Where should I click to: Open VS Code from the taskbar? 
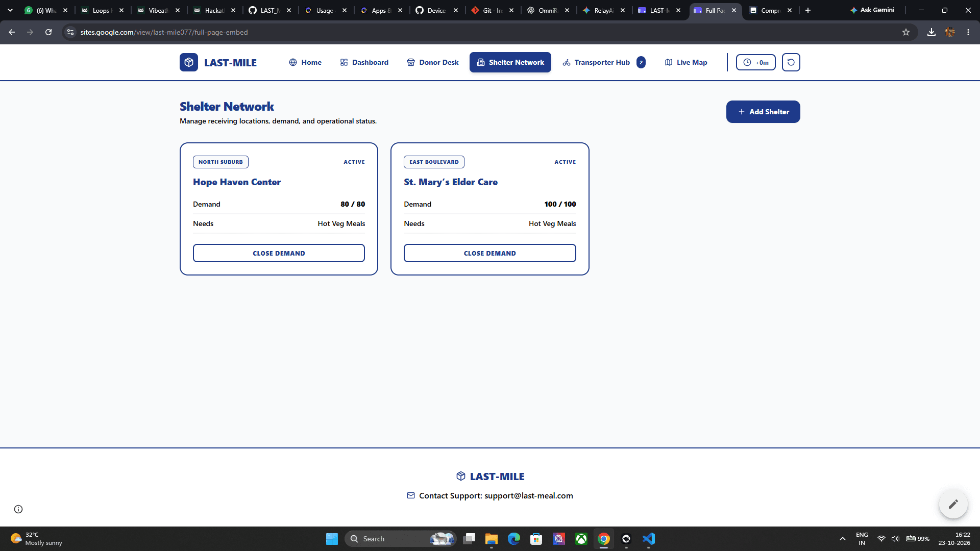[649, 539]
